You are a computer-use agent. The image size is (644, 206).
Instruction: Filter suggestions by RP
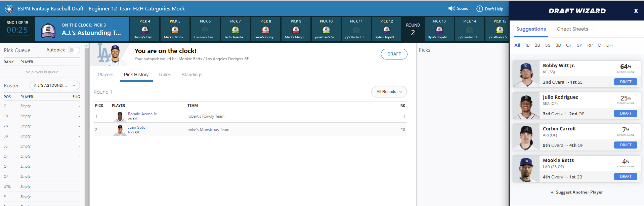click(x=590, y=45)
